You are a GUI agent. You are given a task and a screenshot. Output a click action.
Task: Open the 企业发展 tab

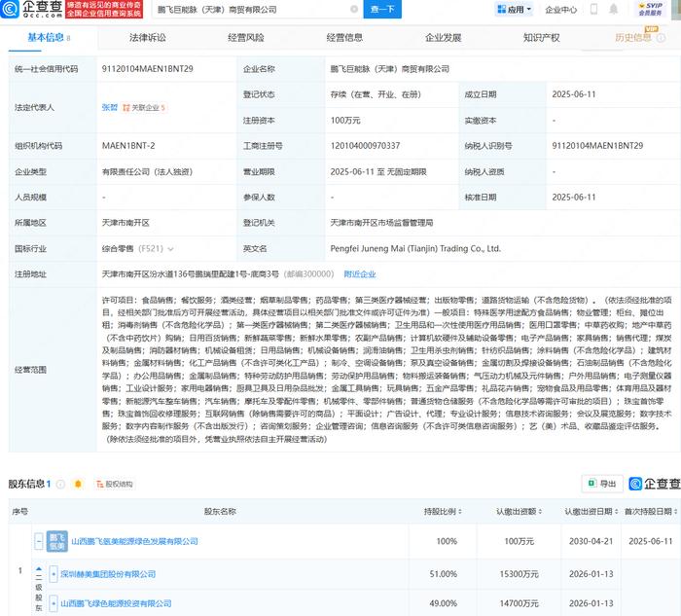tap(443, 38)
